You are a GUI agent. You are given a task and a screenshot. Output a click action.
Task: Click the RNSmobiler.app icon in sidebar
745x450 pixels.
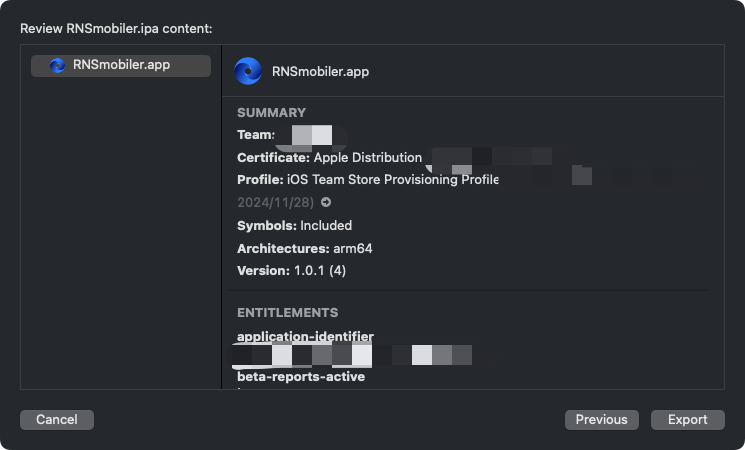pos(57,65)
